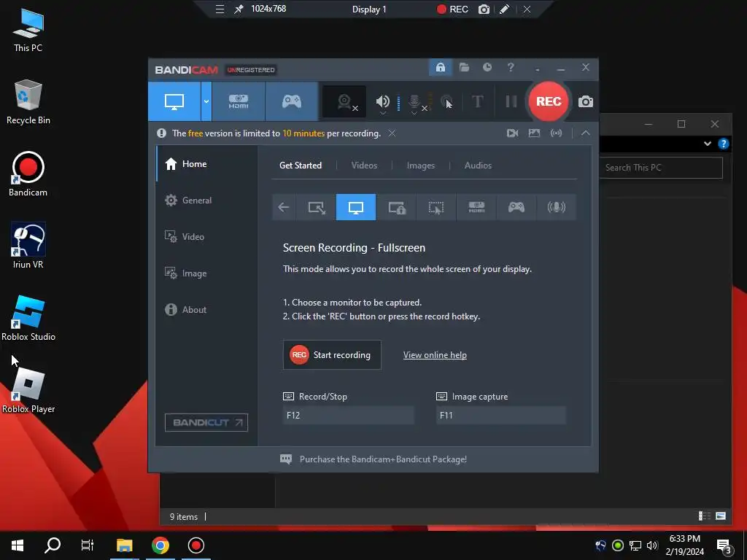747x560 pixels.
Task: Select the Roblox Studio desktop shortcut
Action: 28,318
